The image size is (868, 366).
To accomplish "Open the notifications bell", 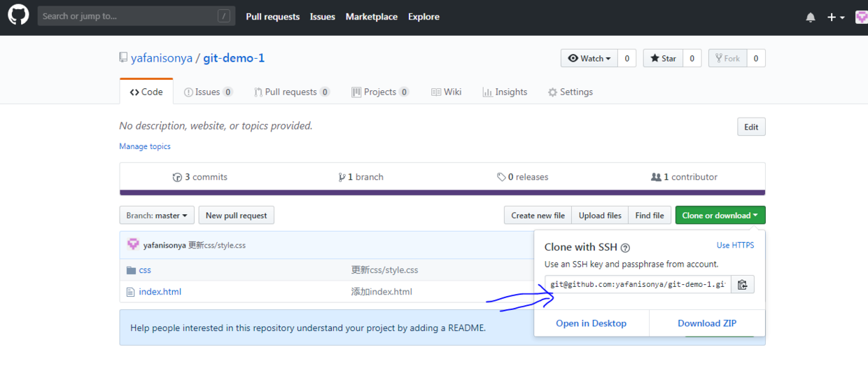I will pyautogui.click(x=811, y=17).
